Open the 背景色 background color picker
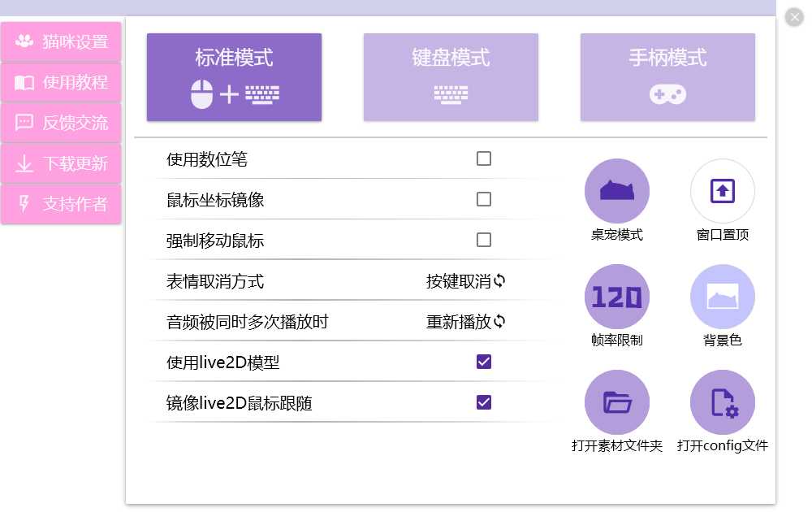 click(x=722, y=295)
